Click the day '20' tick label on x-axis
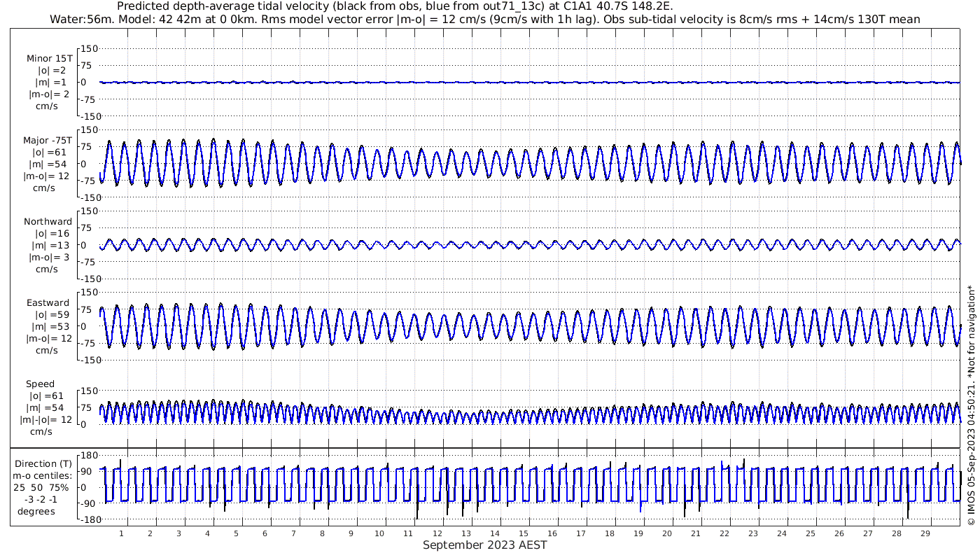Image resolution: width=980 pixels, height=560 pixels. pyautogui.click(x=666, y=533)
